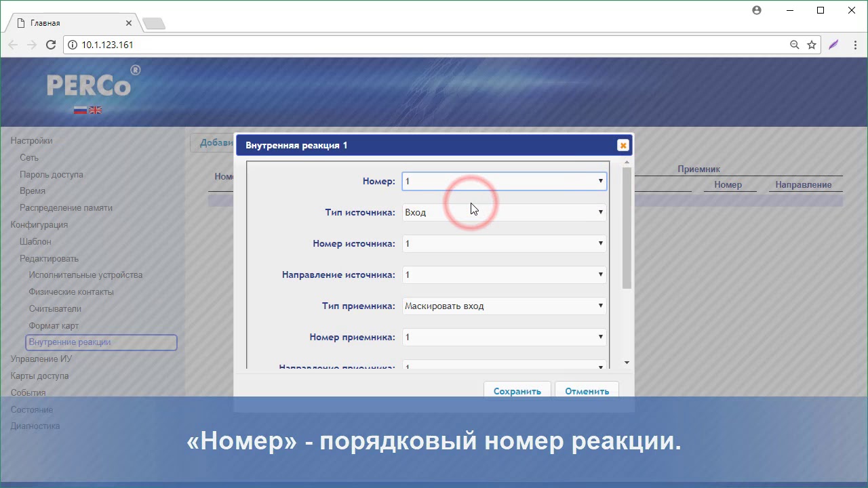
Task: Open the Тип источника dropdown
Action: click(504, 212)
